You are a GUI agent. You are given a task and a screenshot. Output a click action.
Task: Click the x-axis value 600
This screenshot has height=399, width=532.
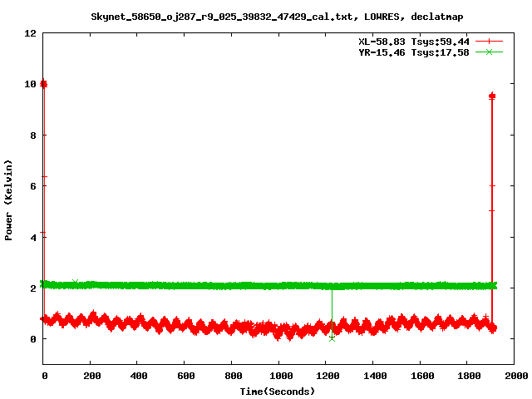185,376
